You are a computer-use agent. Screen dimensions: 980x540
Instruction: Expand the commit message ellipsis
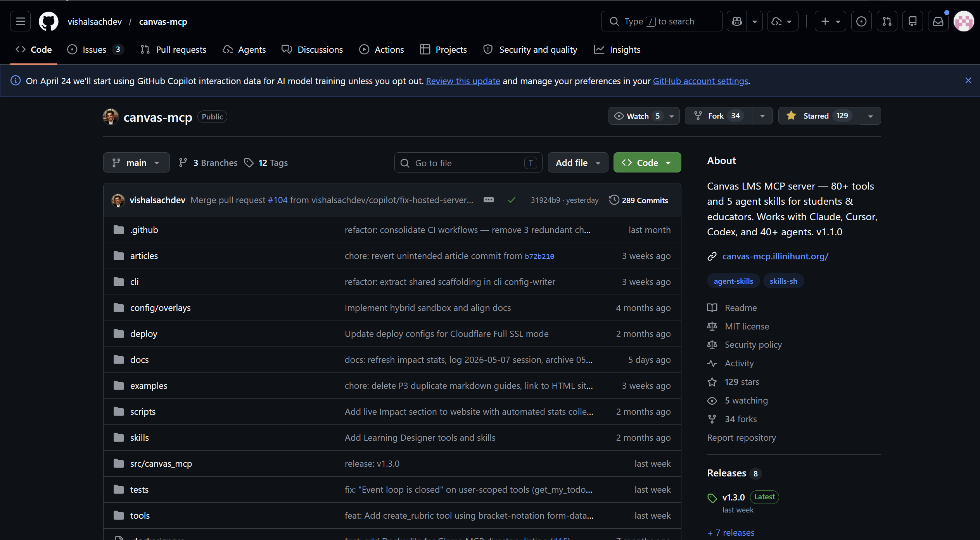coord(489,200)
